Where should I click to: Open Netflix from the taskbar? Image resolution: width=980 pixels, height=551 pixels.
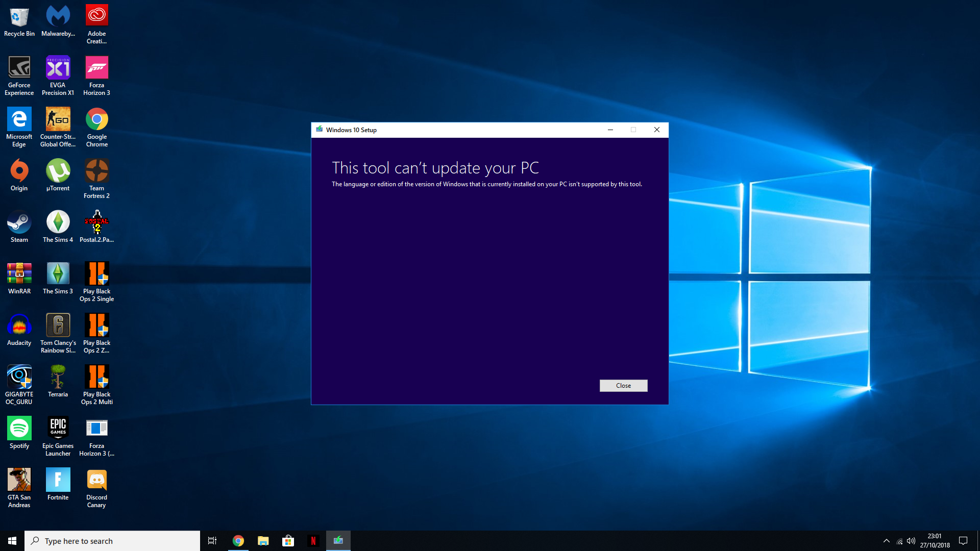(x=313, y=541)
